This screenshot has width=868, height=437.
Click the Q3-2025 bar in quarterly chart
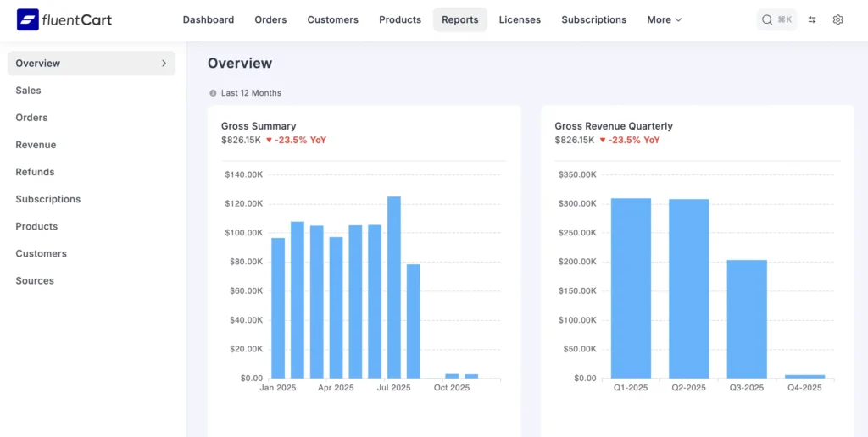[747, 319]
